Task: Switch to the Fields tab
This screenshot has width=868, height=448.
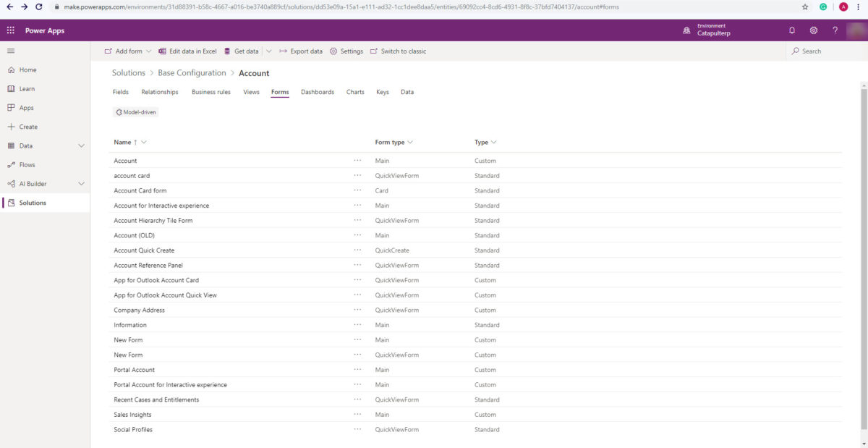Action: (x=121, y=93)
